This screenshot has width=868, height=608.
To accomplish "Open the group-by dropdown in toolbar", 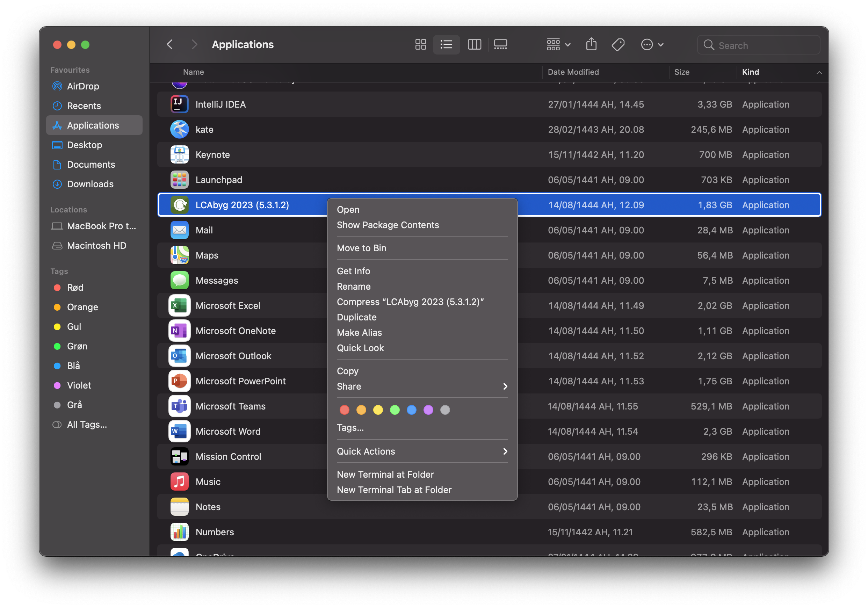I will (x=558, y=45).
